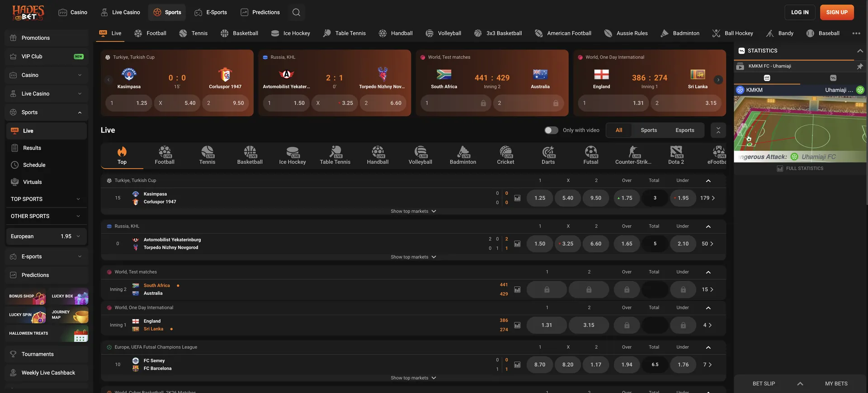Filter live events by All
This screenshot has width=868, height=393.
(x=618, y=130)
